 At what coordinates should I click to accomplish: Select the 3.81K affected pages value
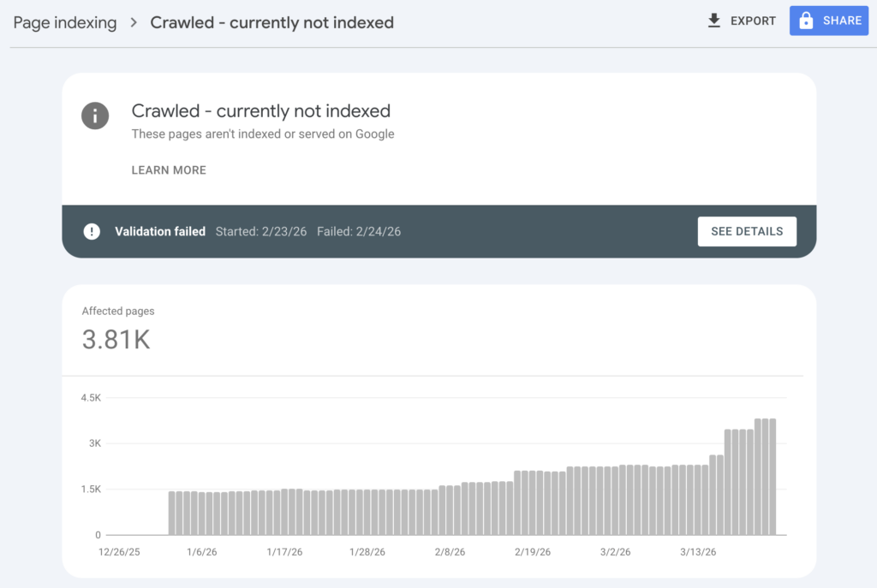(116, 340)
